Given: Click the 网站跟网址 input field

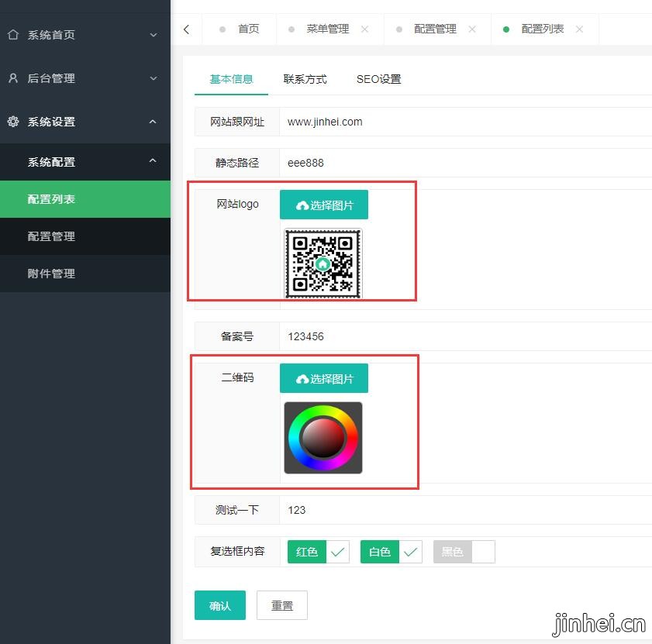Looking at the screenshot, I should pos(465,122).
